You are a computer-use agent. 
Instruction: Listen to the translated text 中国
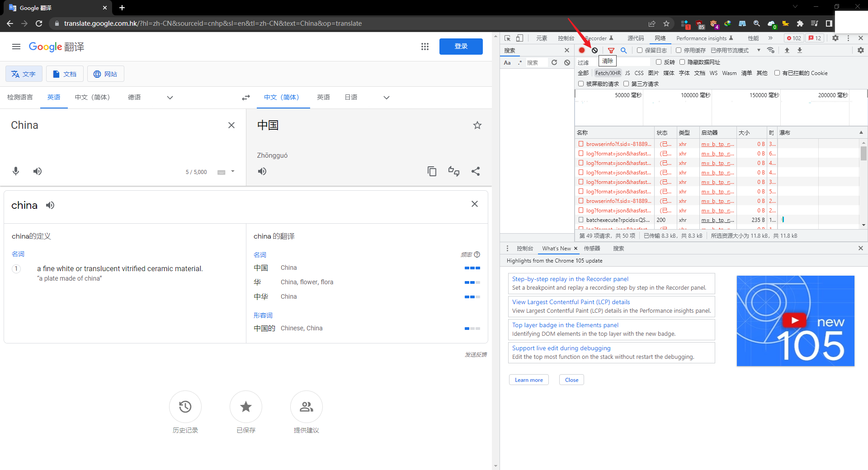262,171
